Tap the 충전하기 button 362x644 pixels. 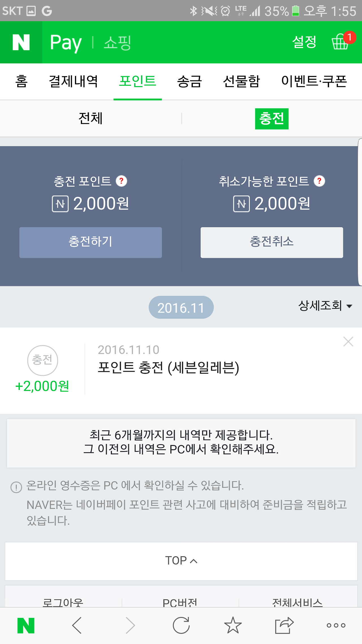point(90,242)
